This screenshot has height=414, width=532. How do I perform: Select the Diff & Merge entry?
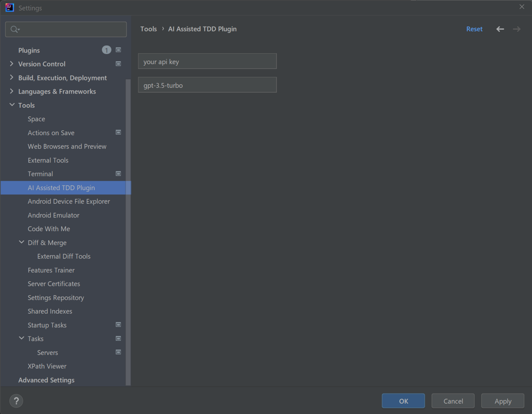[47, 243]
